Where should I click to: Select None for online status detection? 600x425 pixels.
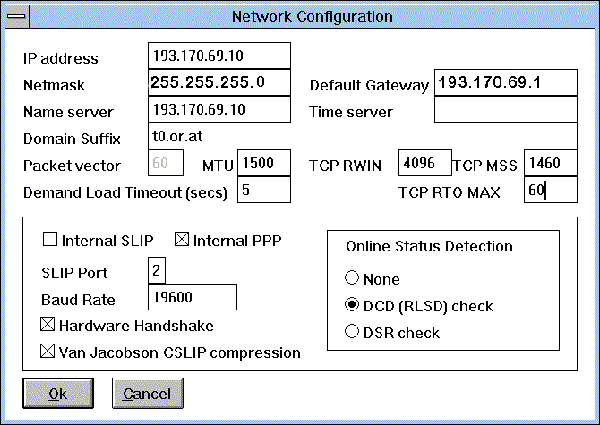pos(351,280)
